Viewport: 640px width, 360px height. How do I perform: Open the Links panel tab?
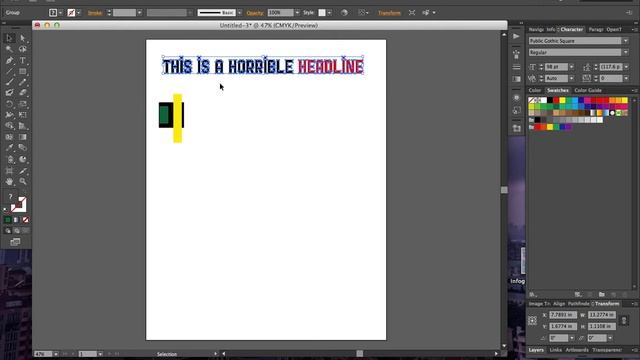coord(555,350)
